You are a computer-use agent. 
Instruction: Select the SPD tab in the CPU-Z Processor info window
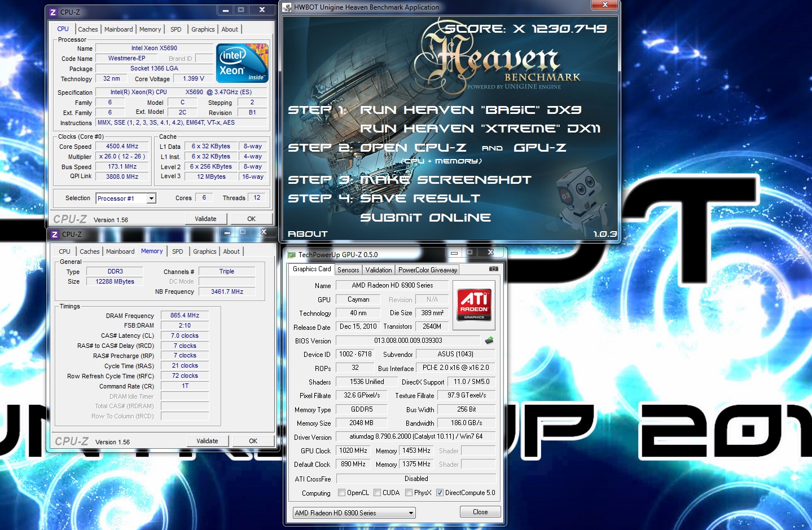click(x=176, y=29)
